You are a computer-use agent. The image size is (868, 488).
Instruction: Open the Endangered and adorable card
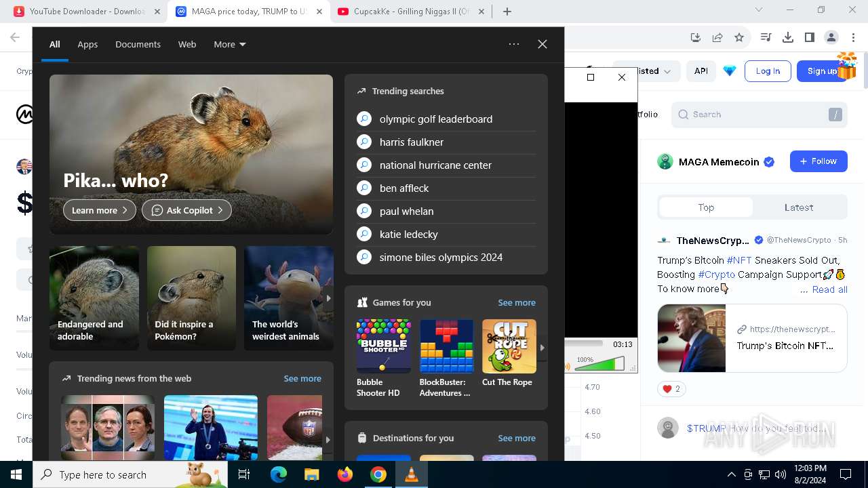point(94,298)
